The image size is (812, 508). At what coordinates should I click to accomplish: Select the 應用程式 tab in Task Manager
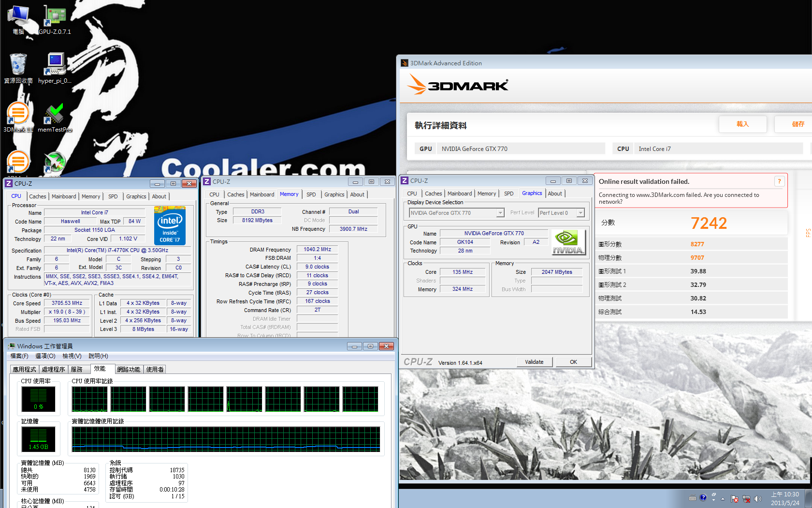[x=24, y=370]
